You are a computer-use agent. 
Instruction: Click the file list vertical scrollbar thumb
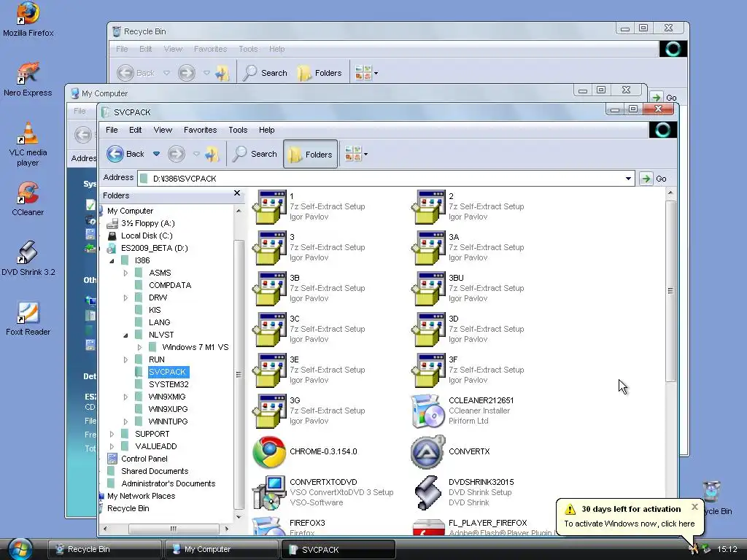670,290
